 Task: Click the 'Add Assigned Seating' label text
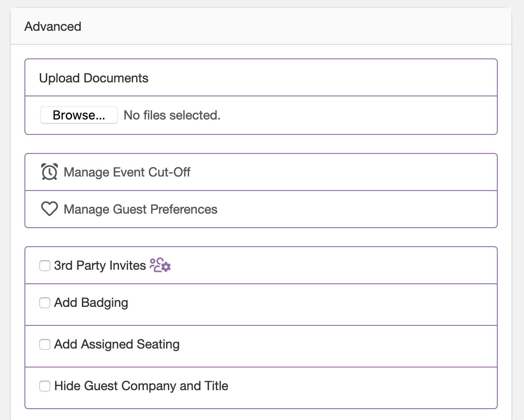[x=117, y=344]
